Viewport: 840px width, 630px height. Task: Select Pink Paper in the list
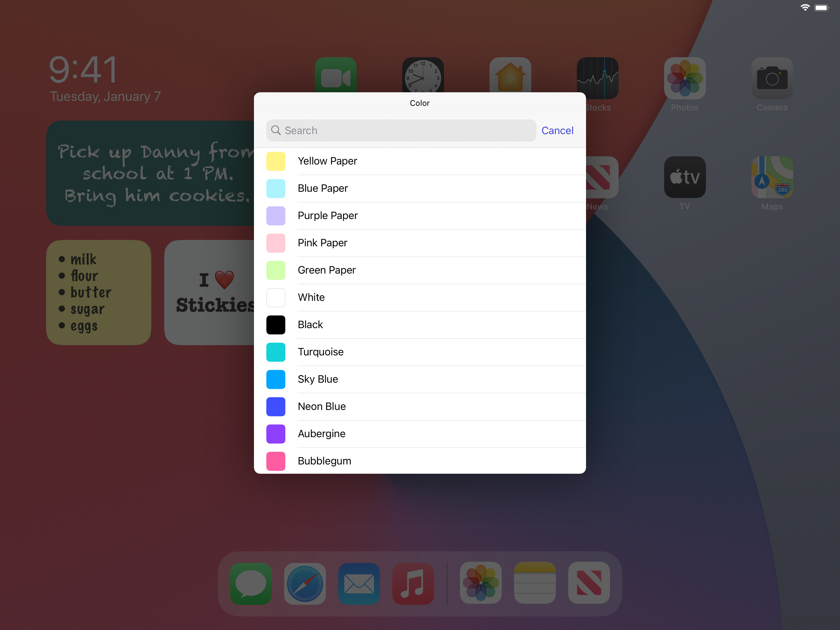pos(323,243)
